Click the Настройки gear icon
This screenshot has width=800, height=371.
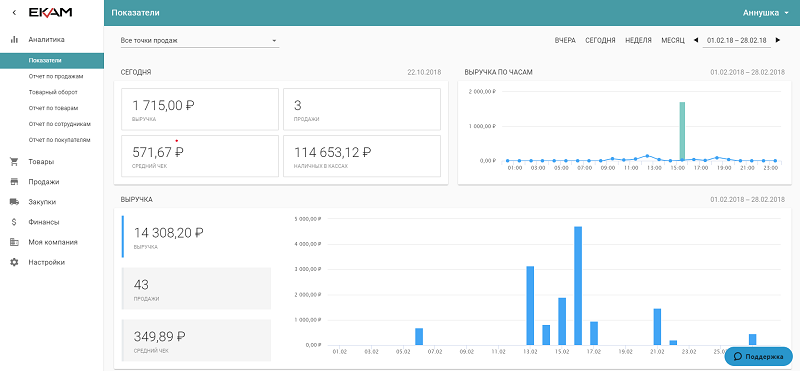tap(14, 262)
